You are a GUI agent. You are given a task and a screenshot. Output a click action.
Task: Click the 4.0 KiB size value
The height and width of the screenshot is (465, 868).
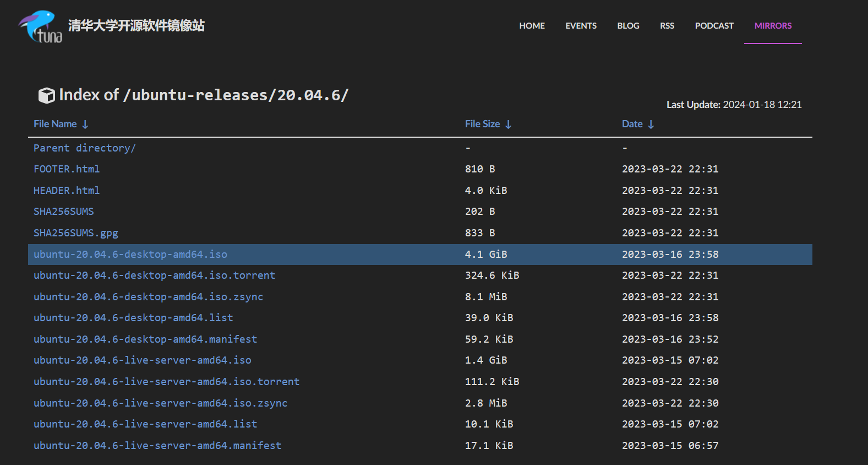click(486, 191)
